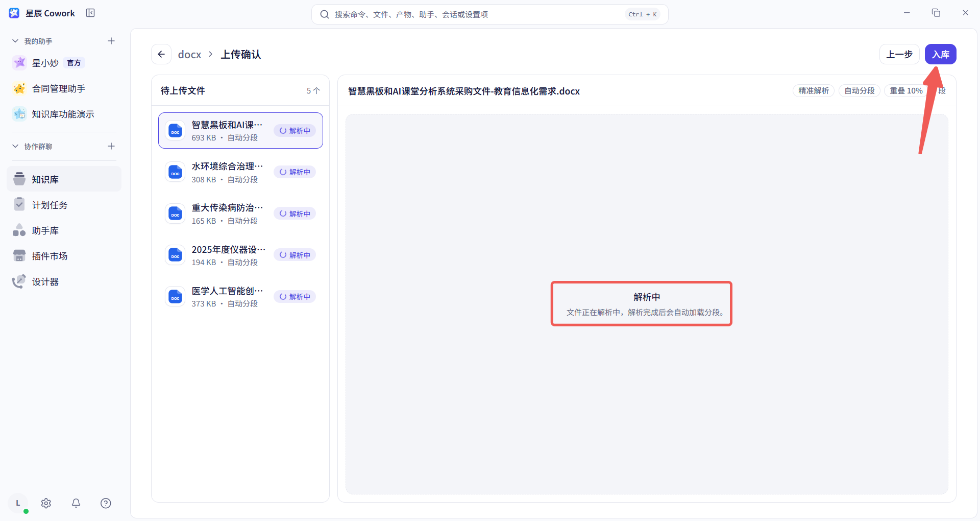Open settings gear icon
Image resolution: width=980 pixels, height=521 pixels.
pyautogui.click(x=46, y=503)
